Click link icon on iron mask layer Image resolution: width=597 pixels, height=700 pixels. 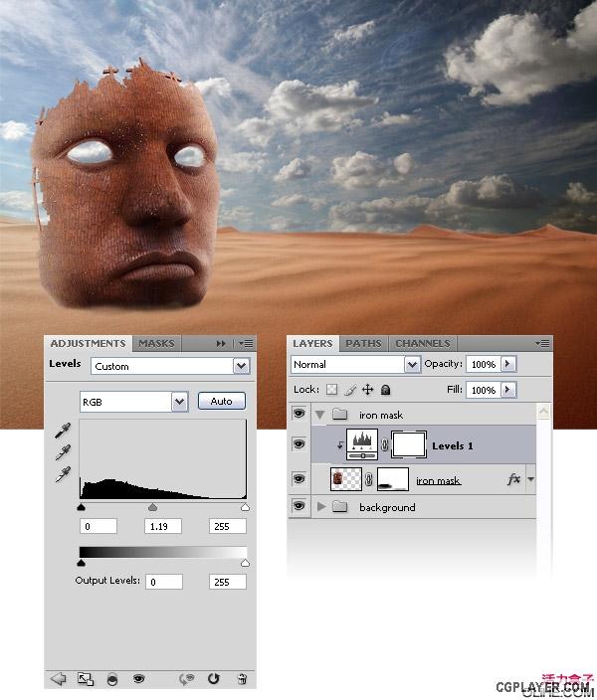[x=369, y=479]
